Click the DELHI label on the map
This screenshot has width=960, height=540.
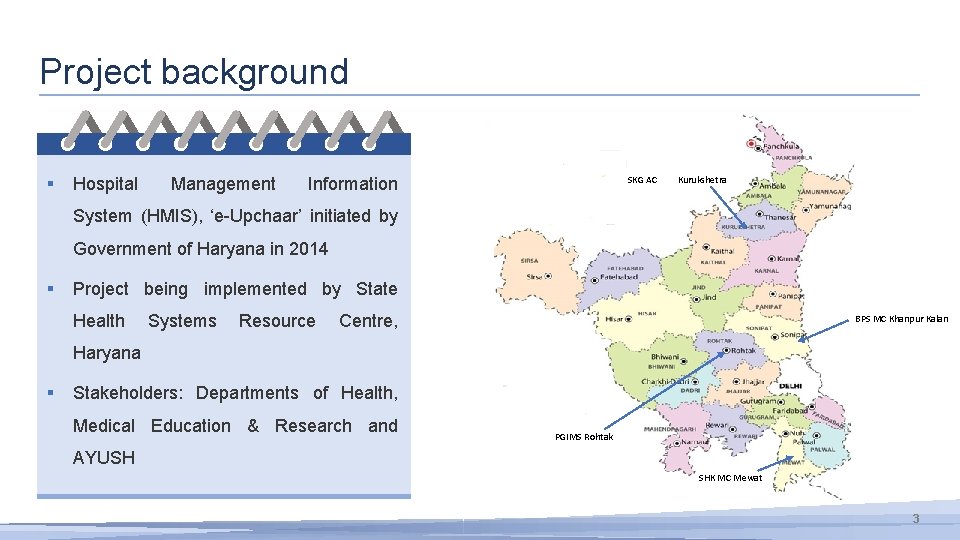(x=790, y=386)
